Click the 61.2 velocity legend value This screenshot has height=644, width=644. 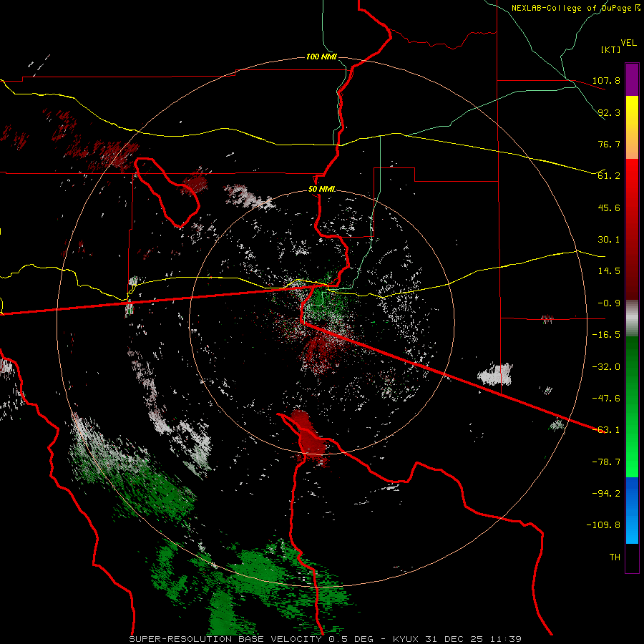609,176
